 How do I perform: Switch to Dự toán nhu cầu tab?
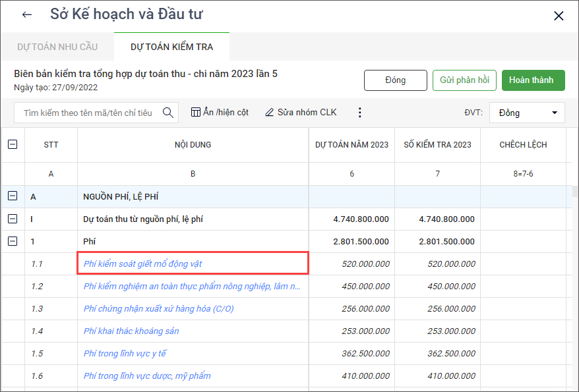coord(57,47)
